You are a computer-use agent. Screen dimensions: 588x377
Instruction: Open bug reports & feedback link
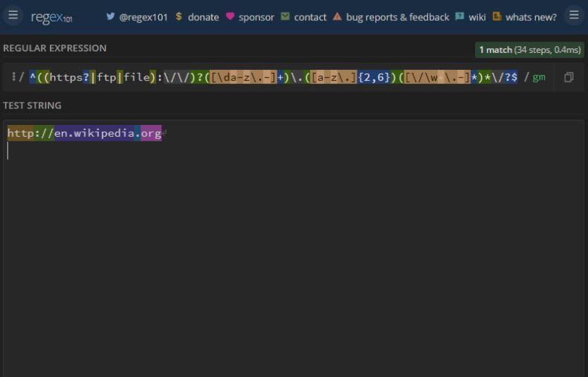pos(398,18)
